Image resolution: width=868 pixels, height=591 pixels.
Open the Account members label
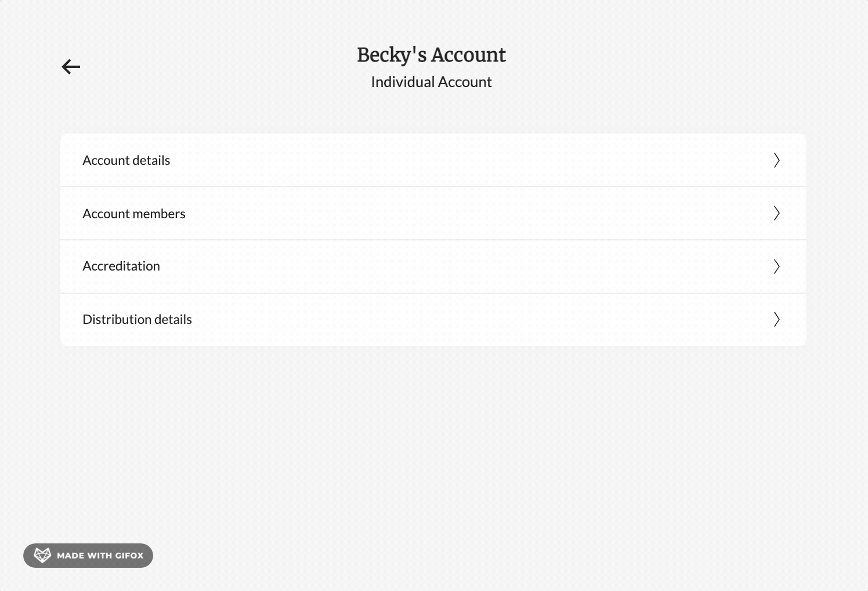(x=134, y=214)
